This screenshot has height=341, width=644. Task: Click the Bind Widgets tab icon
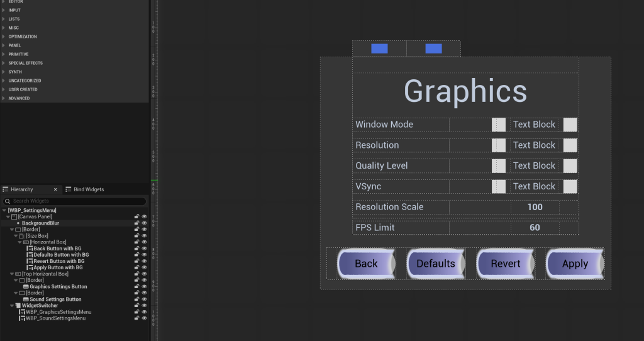tap(68, 189)
